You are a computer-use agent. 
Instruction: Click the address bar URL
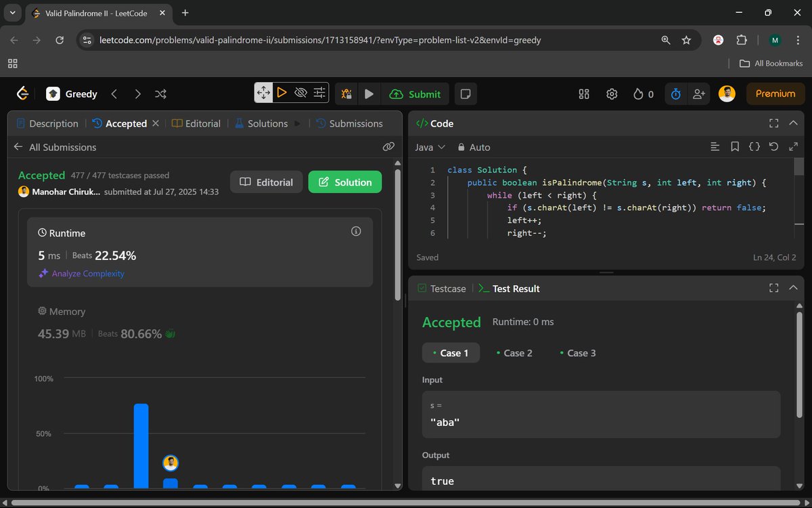[320, 40]
